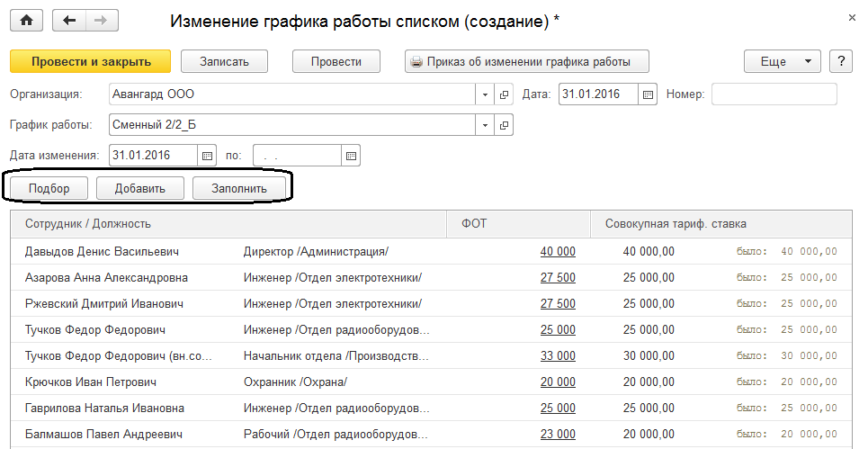This screenshot has width=868, height=449.
Task: Click the Записать button
Action: coord(224,61)
